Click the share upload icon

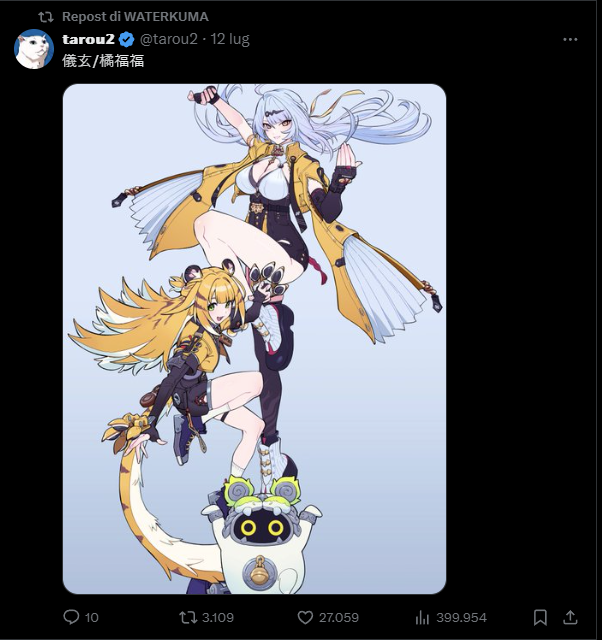coord(570,617)
